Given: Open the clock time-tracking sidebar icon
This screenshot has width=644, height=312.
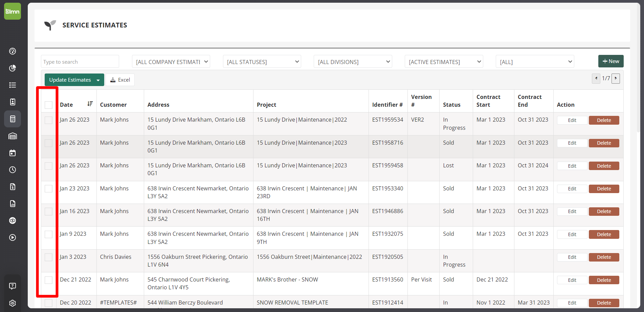Looking at the screenshot, I should point(13,170).
